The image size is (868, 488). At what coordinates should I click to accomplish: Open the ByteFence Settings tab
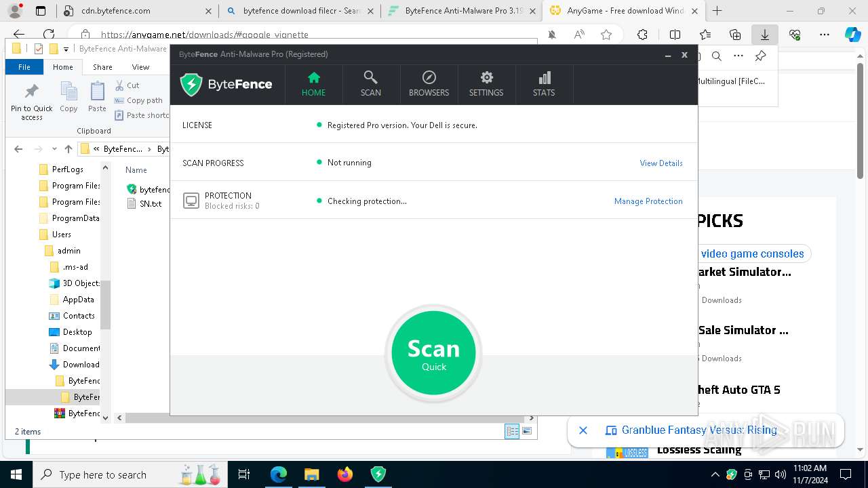[x=486, y=84]
